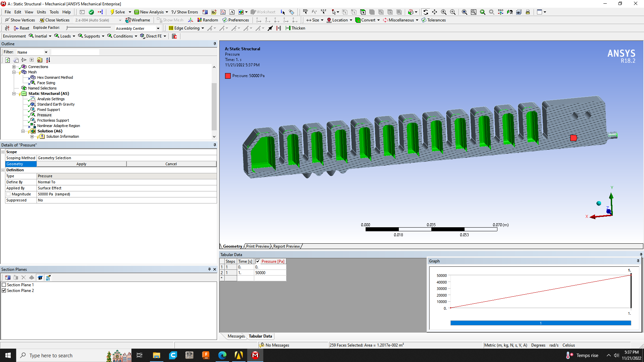Click the Solve lightning bolt icon
644x362 pixels.
(112, 12)
